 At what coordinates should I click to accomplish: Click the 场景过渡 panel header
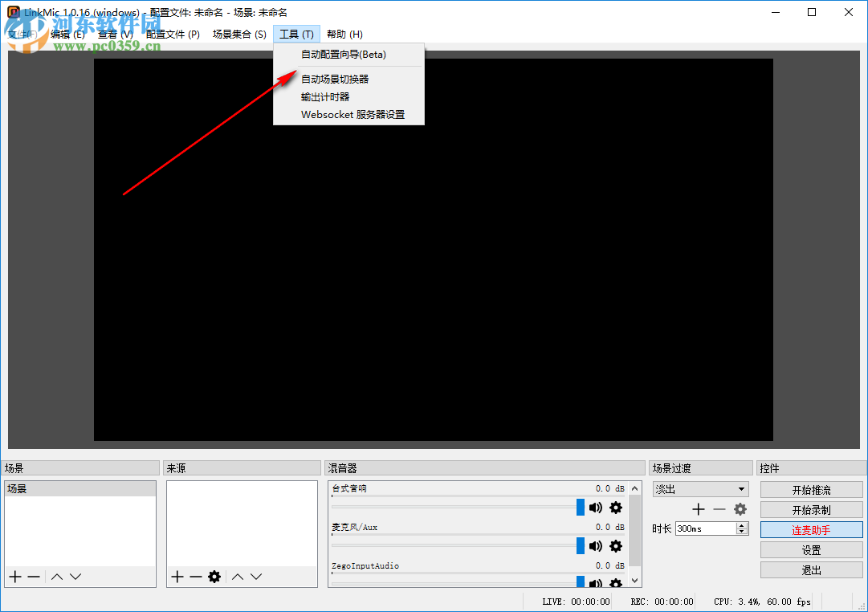[x=701, y=468]
